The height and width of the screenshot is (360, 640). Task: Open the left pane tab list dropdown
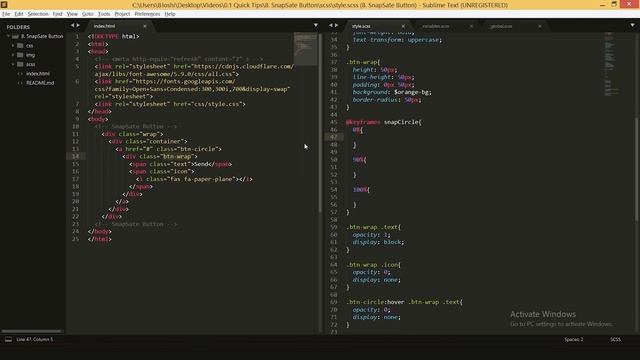pos(316,25)
